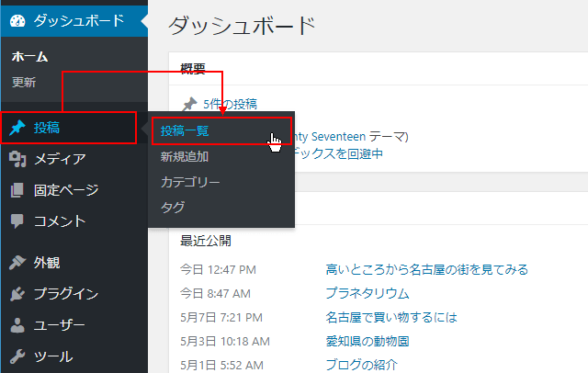Go to 固定ページ in the sidebar
Screen dimensions: 588x373
click(x=66, y=190)
